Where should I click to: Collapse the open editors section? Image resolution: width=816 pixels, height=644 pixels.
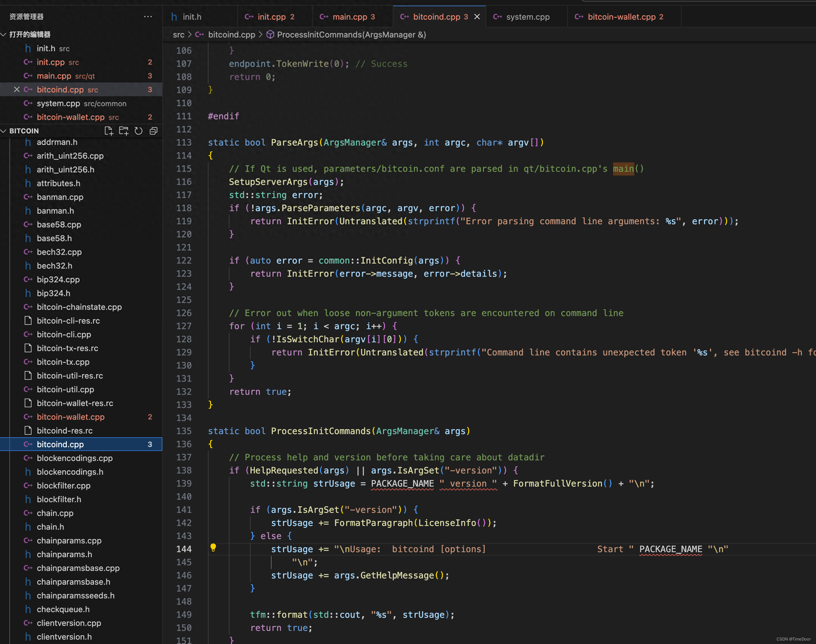tap(4, 34)
